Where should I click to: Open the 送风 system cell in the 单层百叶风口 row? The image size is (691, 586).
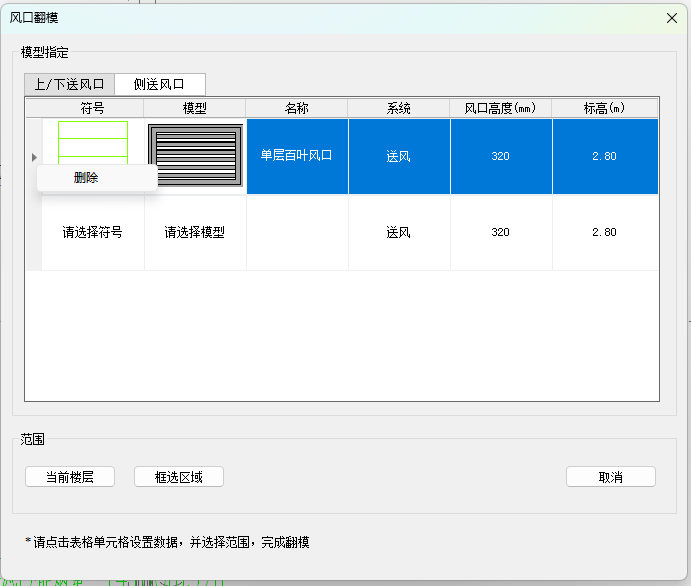click(x=399, y=156)
